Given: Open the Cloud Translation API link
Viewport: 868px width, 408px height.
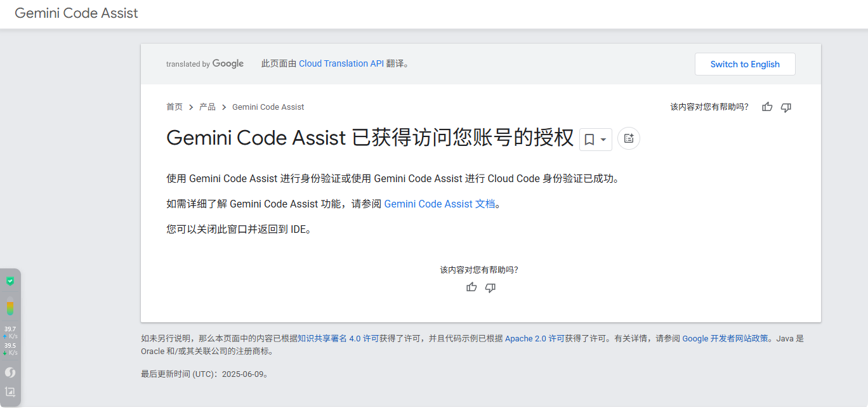Looking at the screenshot, I should click(x=341, y=63).
